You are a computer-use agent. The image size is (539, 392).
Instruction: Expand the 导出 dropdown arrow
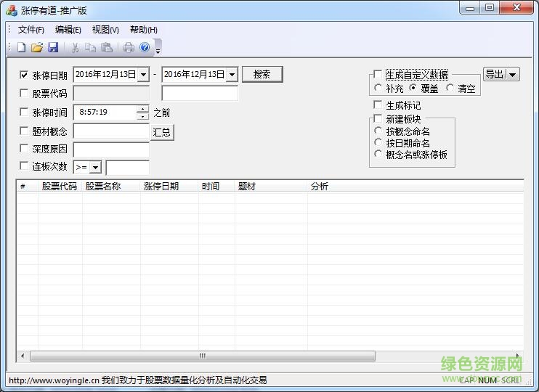513,74
